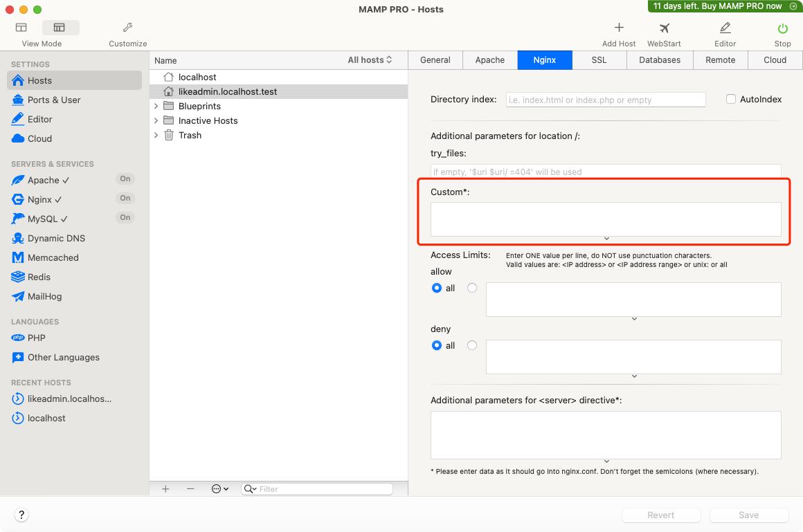Switch to the SSL tab
Image resolution: width=803 pixels, height=532 pixels.
point(599,60)
